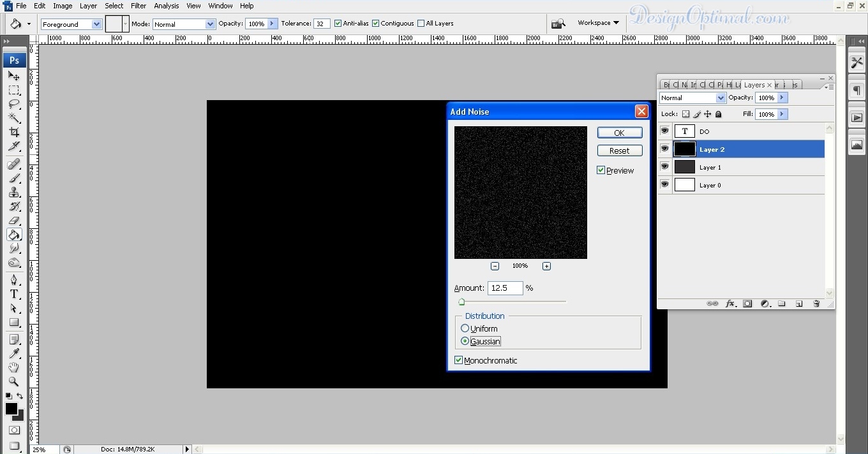
Task: Open the layer Opacity slider arrow
Action: tap(782, 98)
